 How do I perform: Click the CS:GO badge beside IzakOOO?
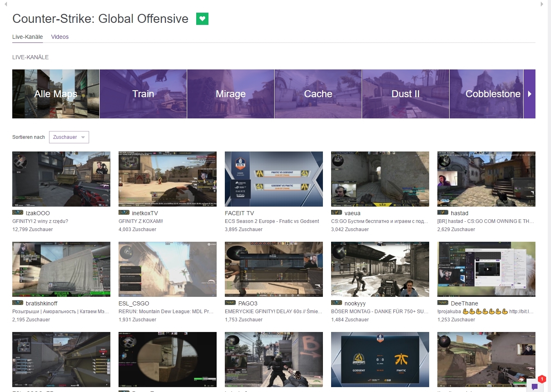(18, 213)
